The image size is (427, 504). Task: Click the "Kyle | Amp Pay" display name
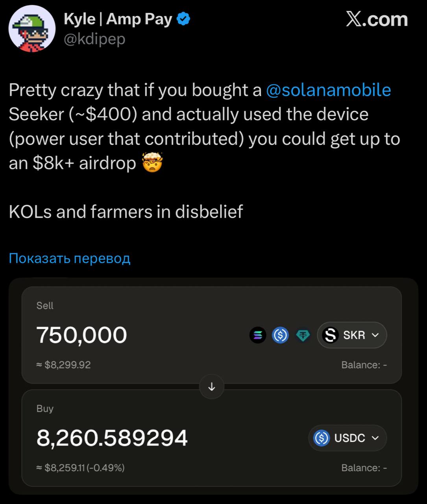[118, 19]
